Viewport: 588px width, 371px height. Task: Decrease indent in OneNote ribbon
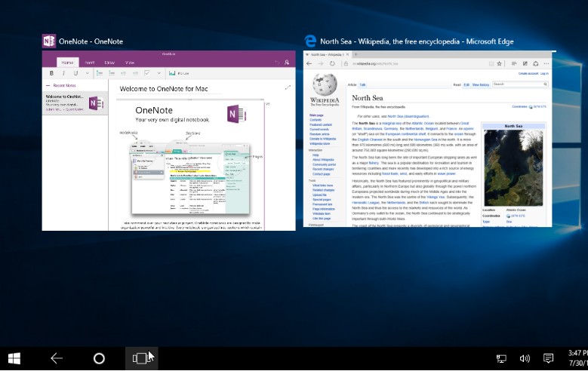click(123, 73)
